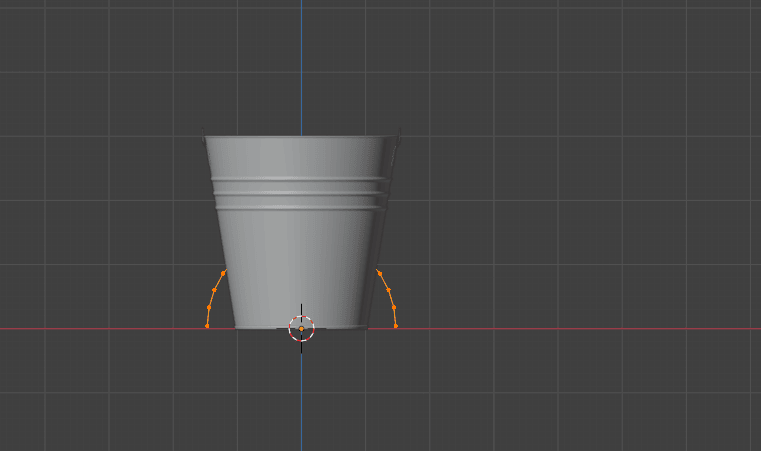Click the lowest ridge ring on bucket
The width and height of the screenshot is (761, 451).
click(x=300, y=208)
